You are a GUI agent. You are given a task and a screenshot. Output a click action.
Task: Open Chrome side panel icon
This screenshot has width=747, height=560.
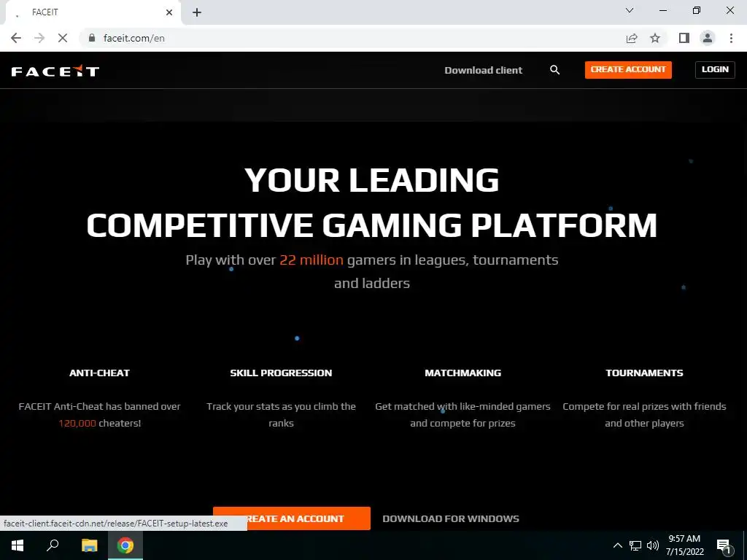pos(684,38)
